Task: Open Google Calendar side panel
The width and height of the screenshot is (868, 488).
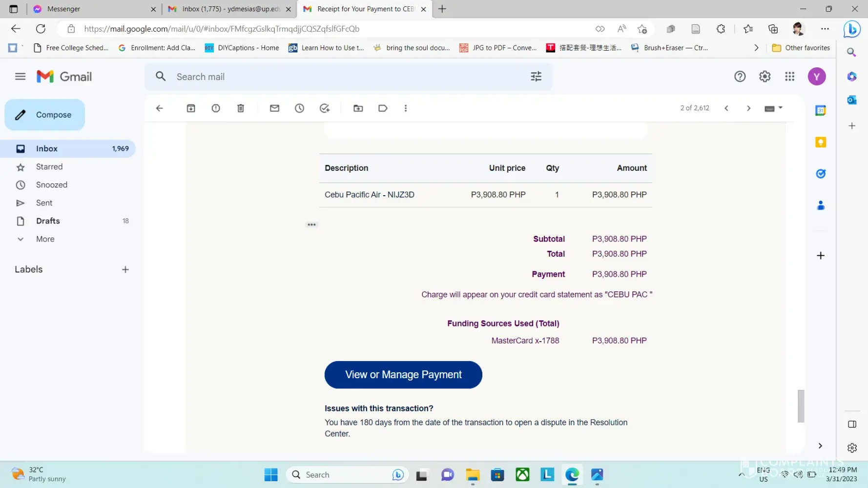Action: coord(821,111)
